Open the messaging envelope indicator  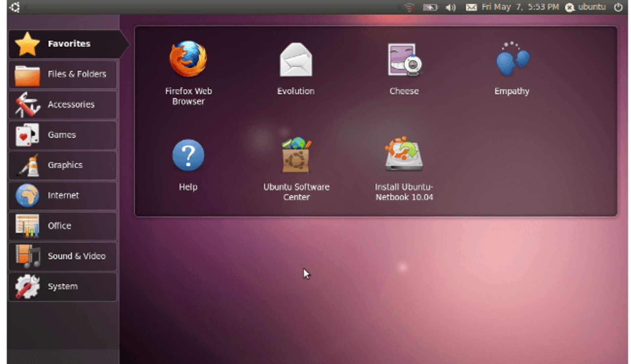pos(471,7)
